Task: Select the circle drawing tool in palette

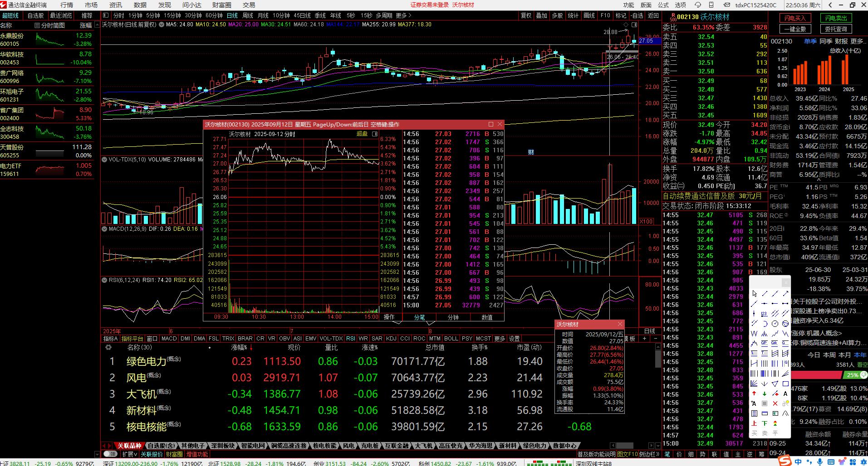Action: [x=775, y=324]
